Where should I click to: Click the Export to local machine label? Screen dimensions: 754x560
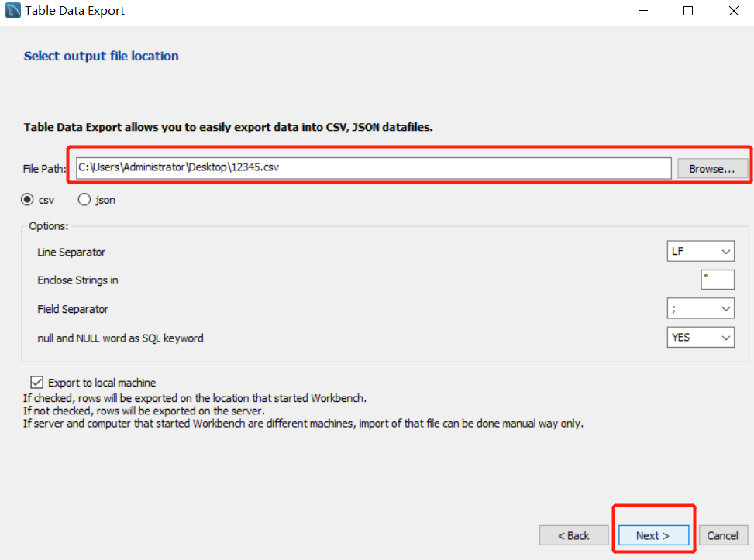click(102, 383)
